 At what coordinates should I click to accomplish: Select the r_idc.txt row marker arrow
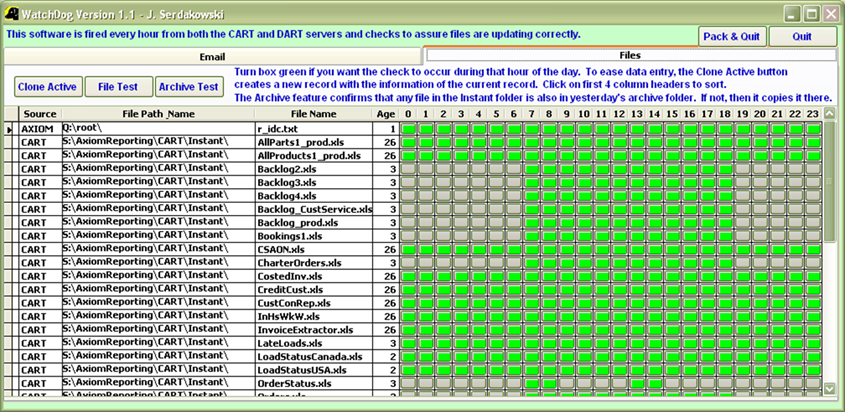[x=8, y=129]
